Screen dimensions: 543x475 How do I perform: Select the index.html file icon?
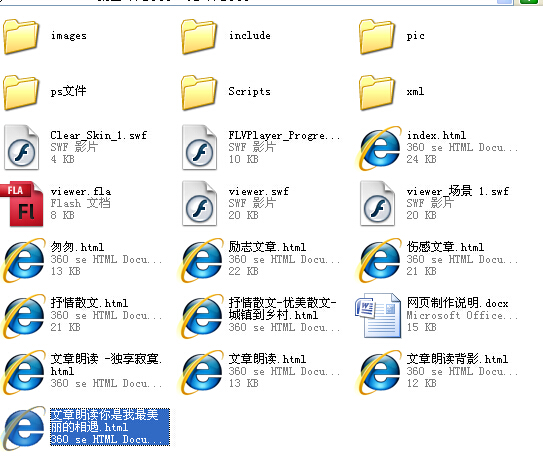(x=378, y=148)
